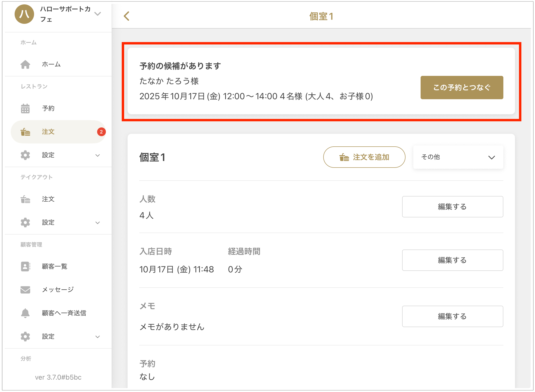Expand takeout 設定 submenu chevron

[98, 223]
